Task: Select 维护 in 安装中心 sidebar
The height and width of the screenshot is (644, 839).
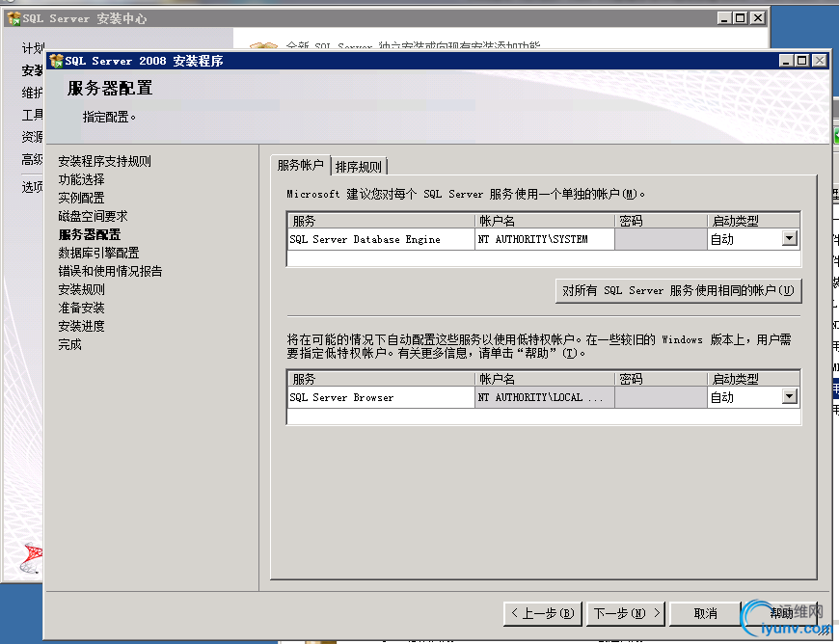Action: click(x=32, y=93)
